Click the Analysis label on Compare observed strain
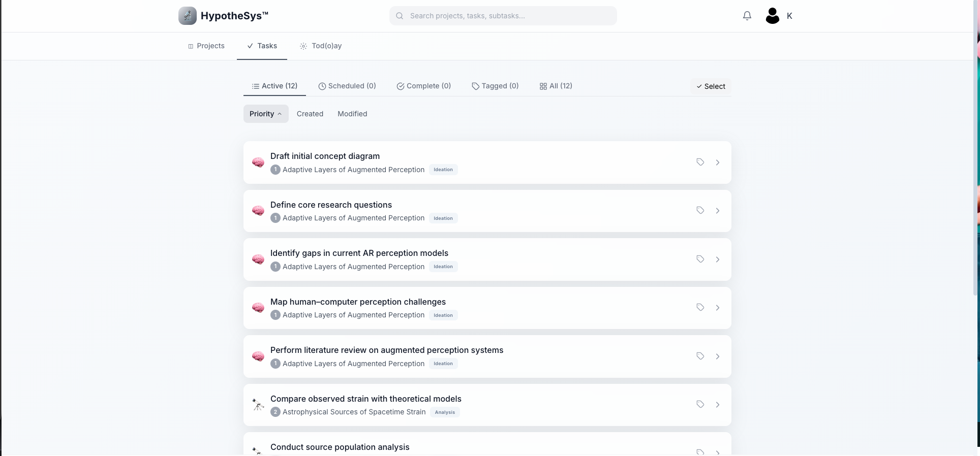The height and width of the screenshot is (456, 980). click(445, 412)
